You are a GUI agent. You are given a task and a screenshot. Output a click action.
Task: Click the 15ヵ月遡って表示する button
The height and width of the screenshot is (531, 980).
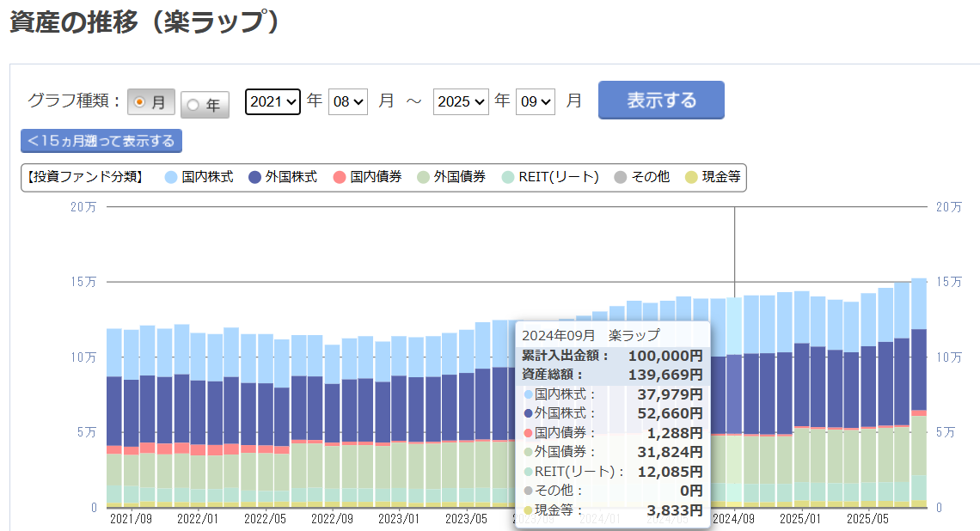[101, 140]
